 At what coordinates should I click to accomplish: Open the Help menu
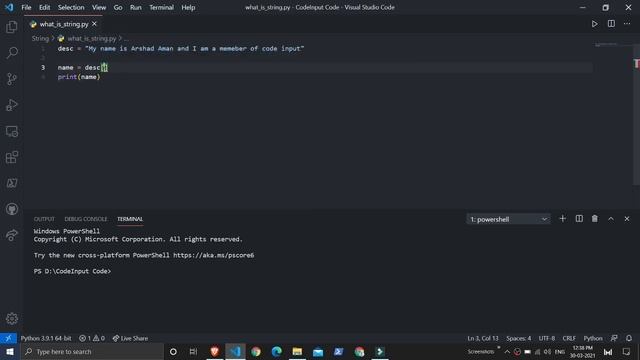coord(188,7)
